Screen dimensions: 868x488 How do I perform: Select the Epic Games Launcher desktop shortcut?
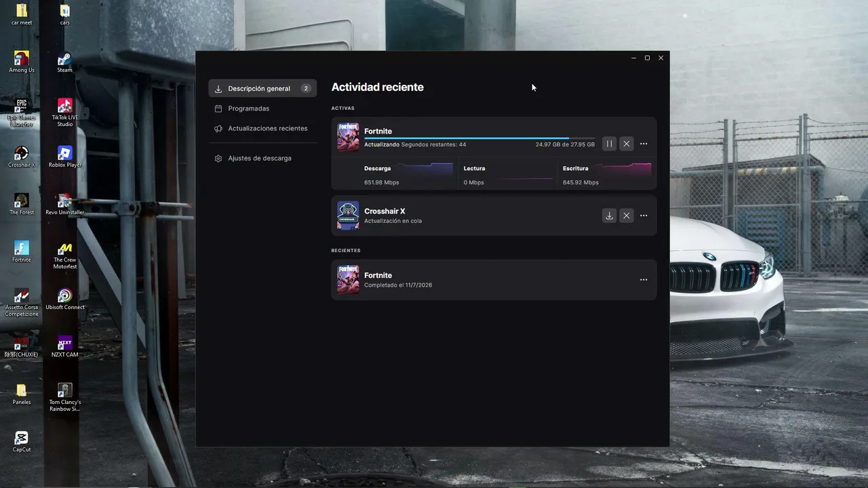[22, 113]
